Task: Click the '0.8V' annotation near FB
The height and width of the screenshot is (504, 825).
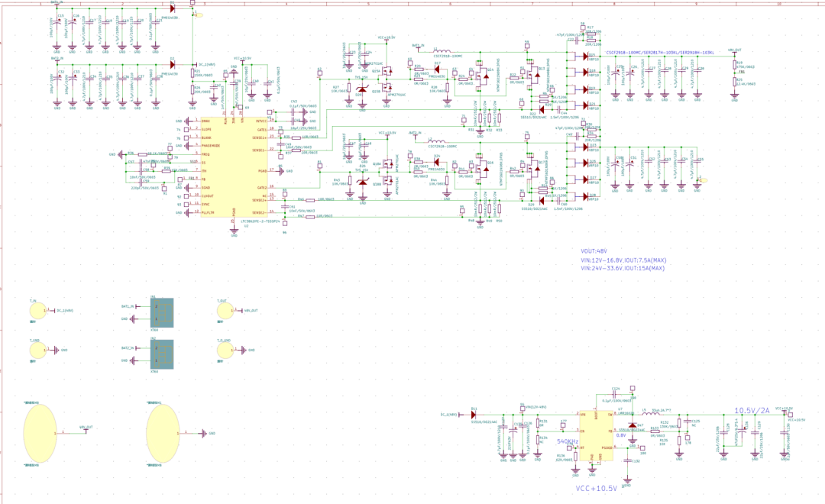Action: tap(621, 435)
